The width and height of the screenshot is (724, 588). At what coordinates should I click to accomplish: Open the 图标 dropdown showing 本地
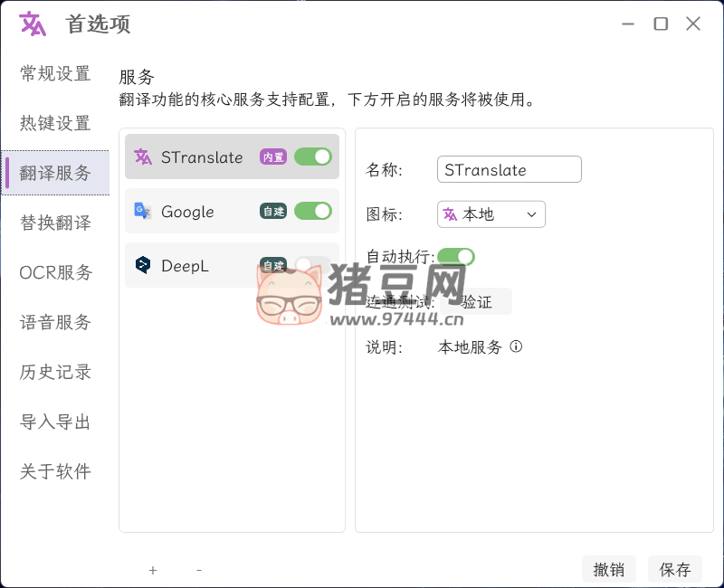pyautogui.click(x=491, y=214)
